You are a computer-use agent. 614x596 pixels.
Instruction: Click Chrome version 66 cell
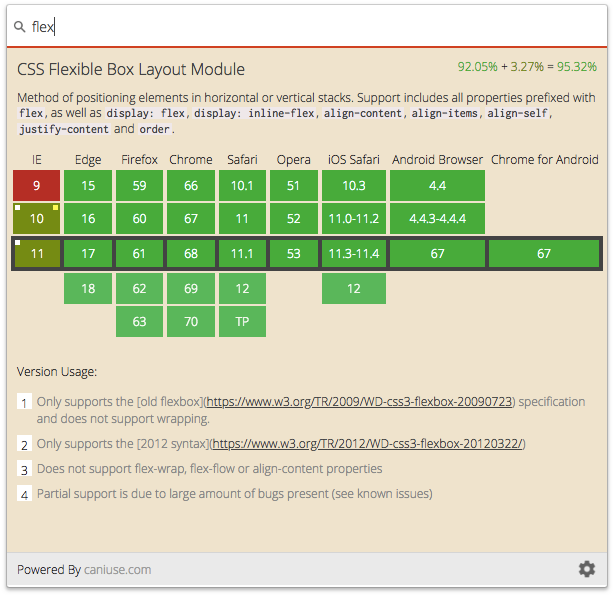pos(191,185)
